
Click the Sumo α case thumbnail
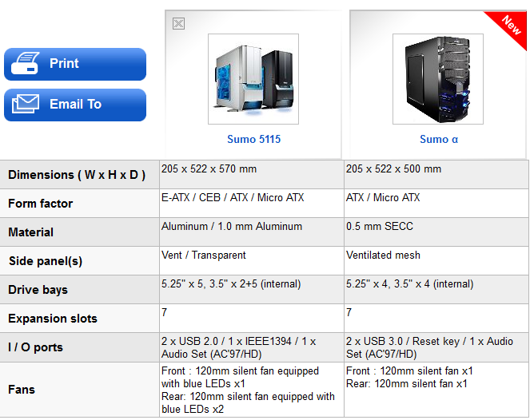pyautogui.click(x=438, y=79)
